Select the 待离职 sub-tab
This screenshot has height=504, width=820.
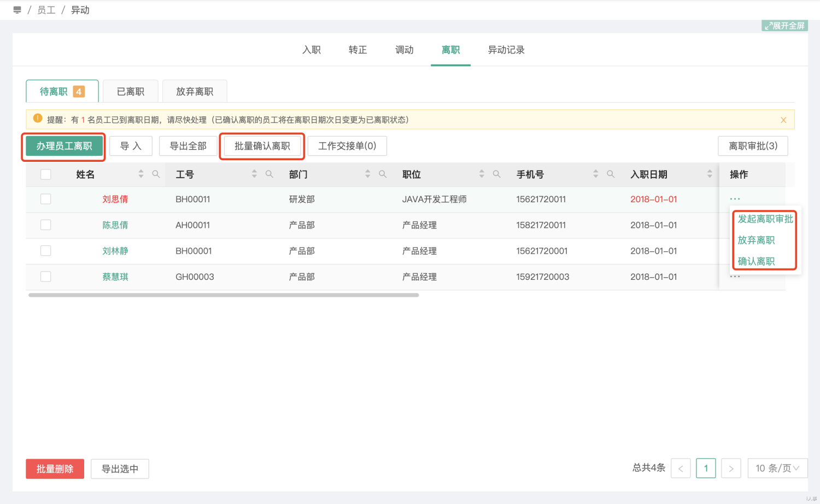coord(62,91)
